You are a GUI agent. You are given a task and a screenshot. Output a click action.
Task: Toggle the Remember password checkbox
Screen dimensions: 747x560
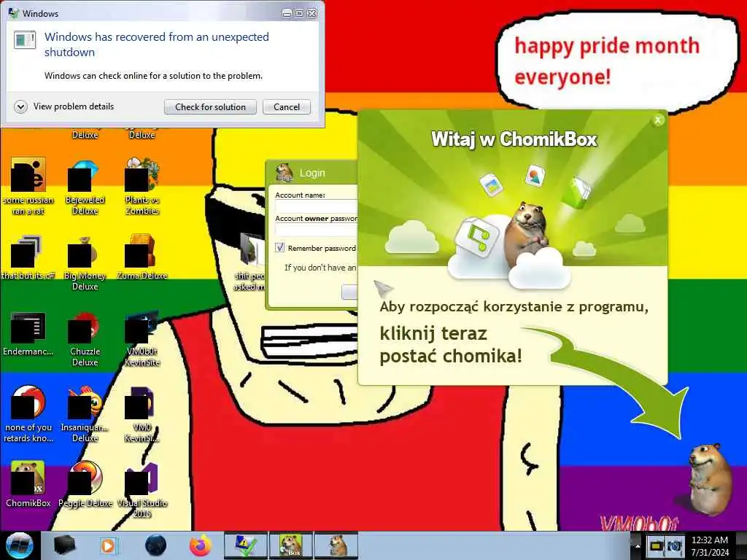(280, 248)
